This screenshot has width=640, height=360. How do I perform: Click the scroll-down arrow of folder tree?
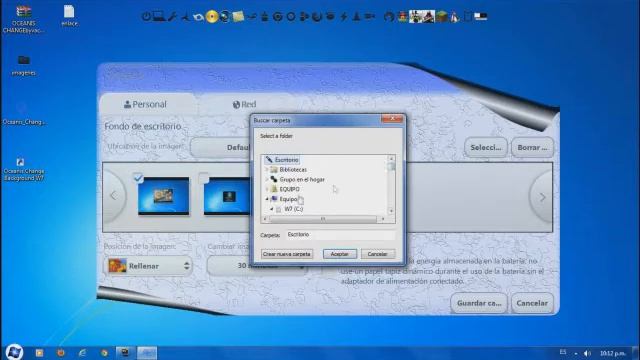point(391,211)
